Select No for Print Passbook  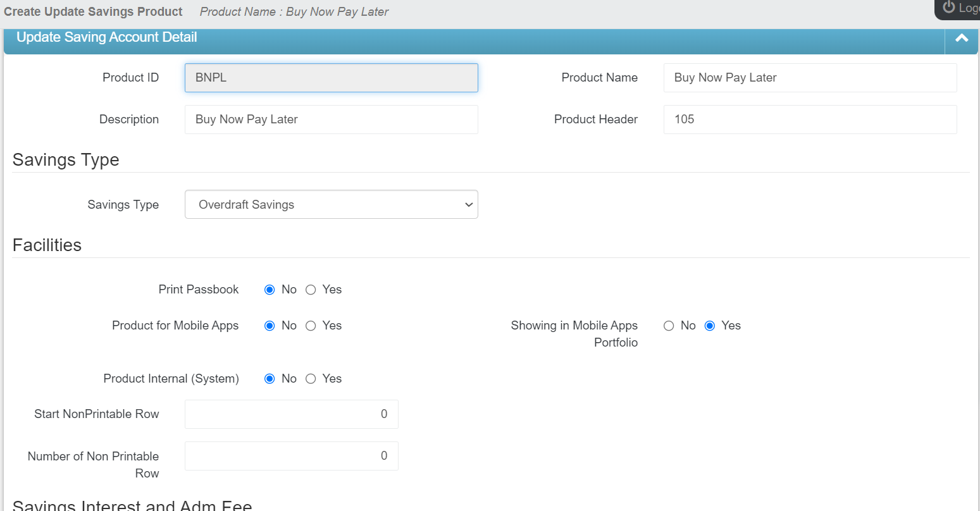tap(270, 290)
